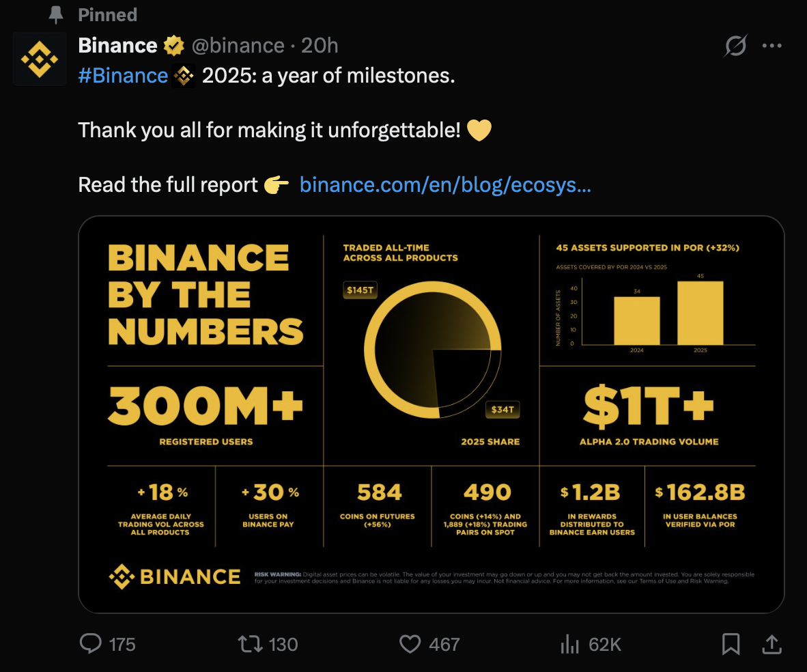
Task: Open the #Binance hashtag
Action: click(123, 75)
